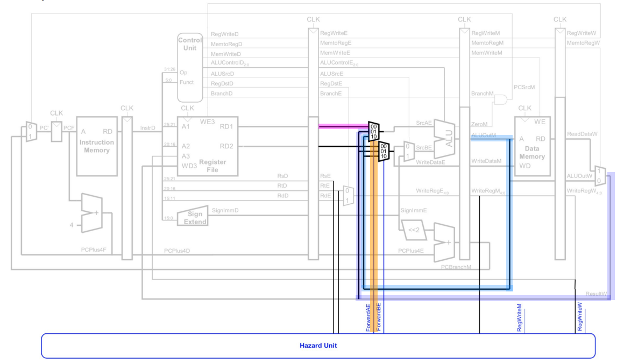Viewport: 624px width, 364px height.
Task: Click the ForwardBE signal label
Action: 378,316
